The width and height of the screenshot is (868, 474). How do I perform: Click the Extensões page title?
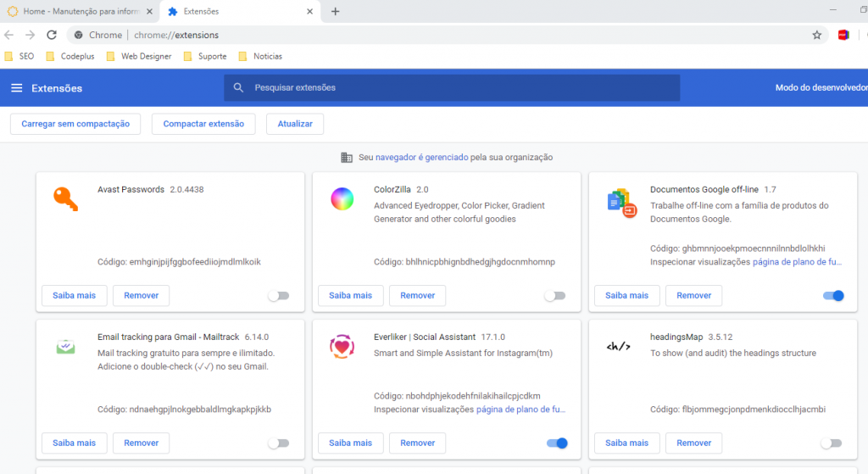(57, 88)
